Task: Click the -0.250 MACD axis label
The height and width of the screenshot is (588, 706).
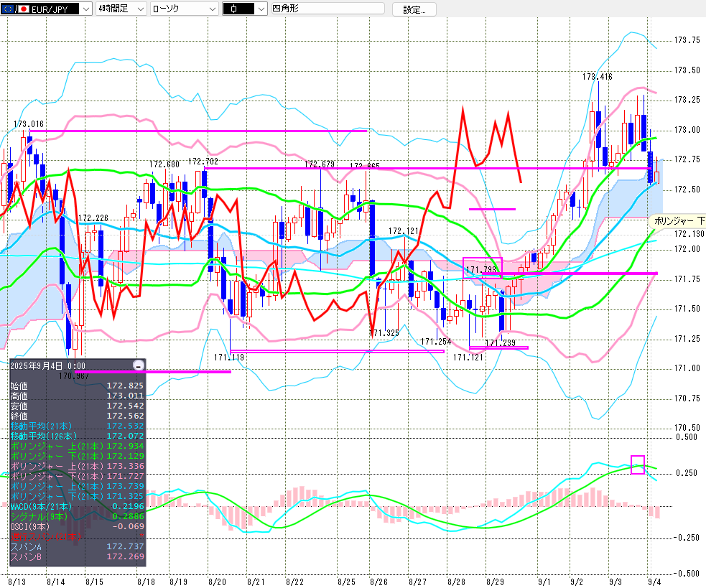Action: click(686, 538)
